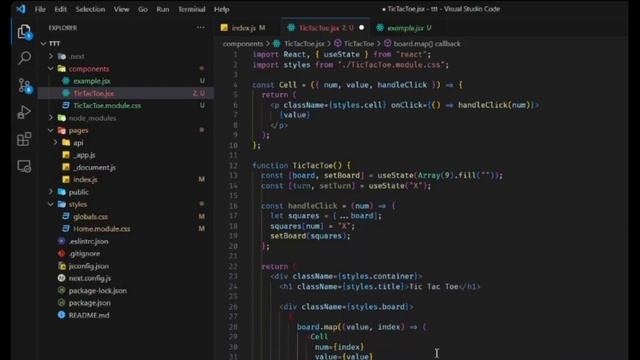This screenshot has width=640, height=360.
Task: Click components breadcrumb segment
Action: tap(243, 44)
